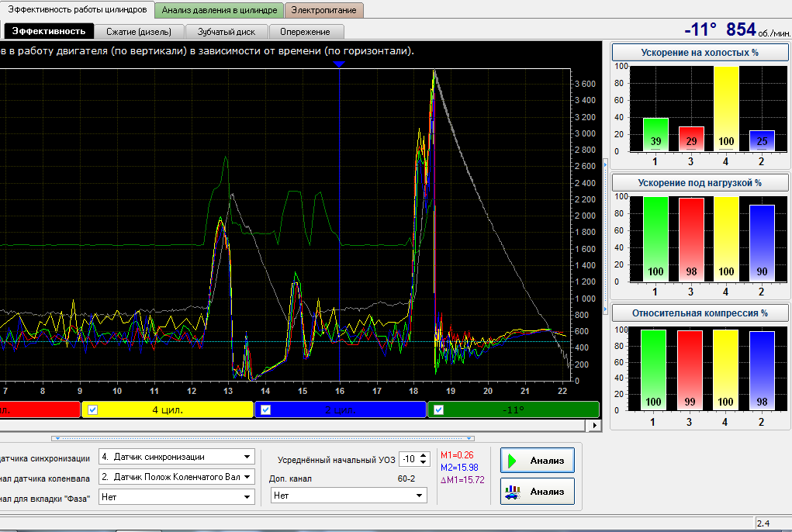
Task: Toggle the 4 цил. channel checkbox
Action: coord(92,409)
